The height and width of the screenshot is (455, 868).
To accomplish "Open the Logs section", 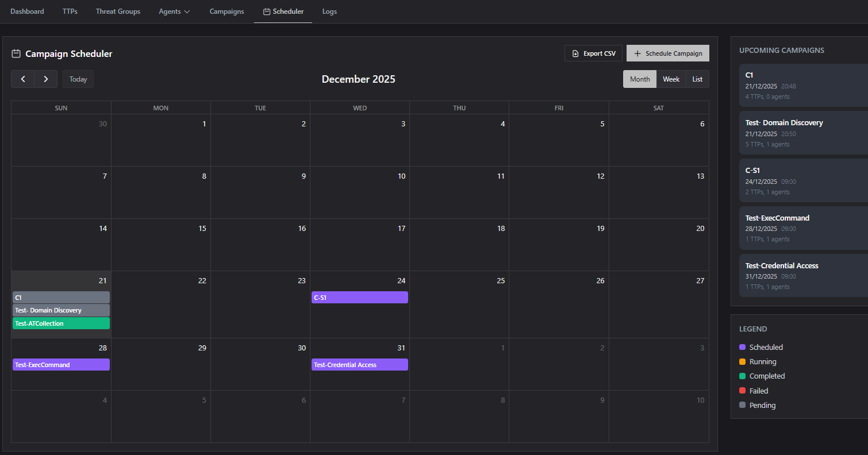I will point(329,11).
